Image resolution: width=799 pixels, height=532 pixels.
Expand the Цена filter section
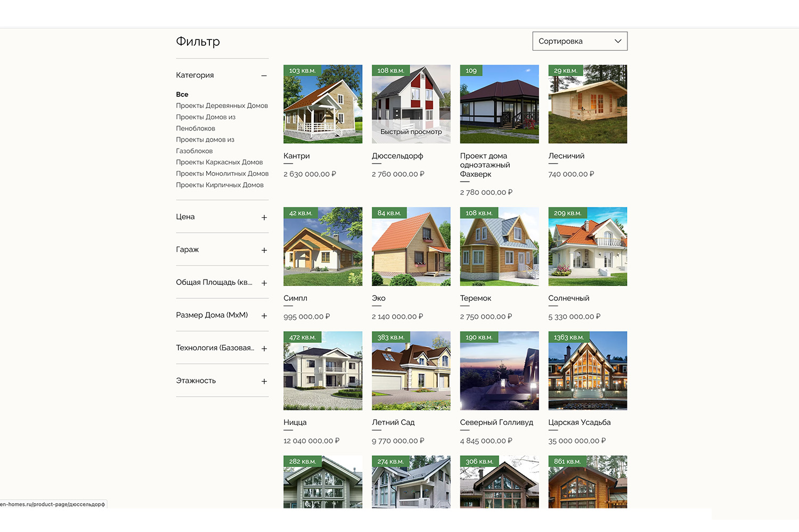coord(264,217)
